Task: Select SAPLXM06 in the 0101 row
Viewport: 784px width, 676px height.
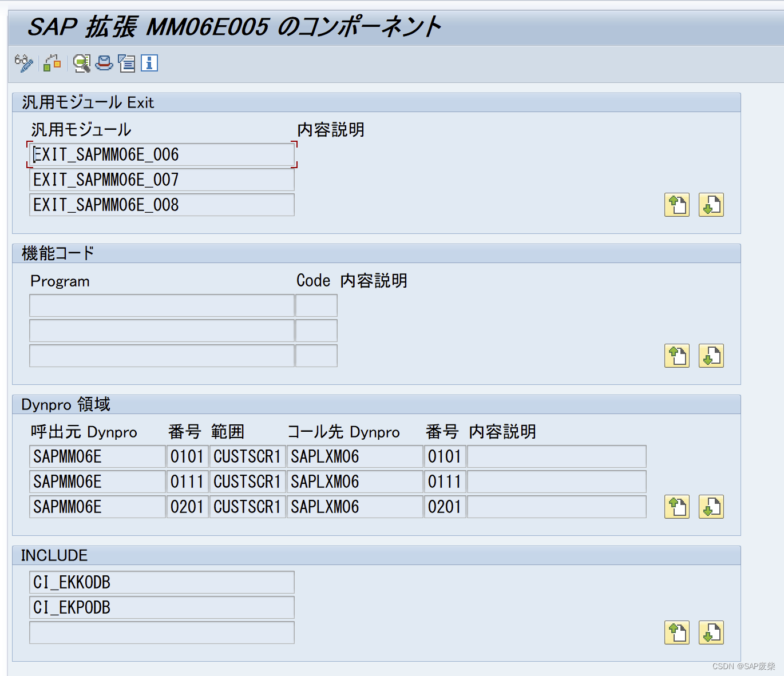Action: (x=355, y=456)
